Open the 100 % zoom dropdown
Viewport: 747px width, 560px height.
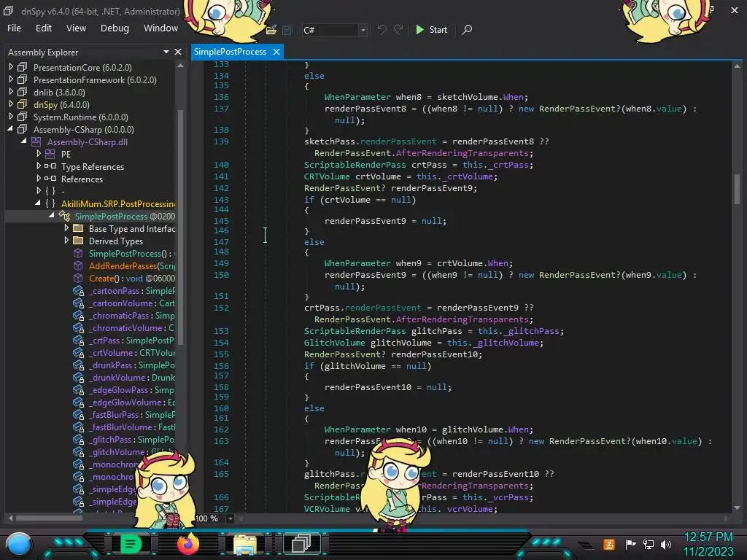point(231,518)
